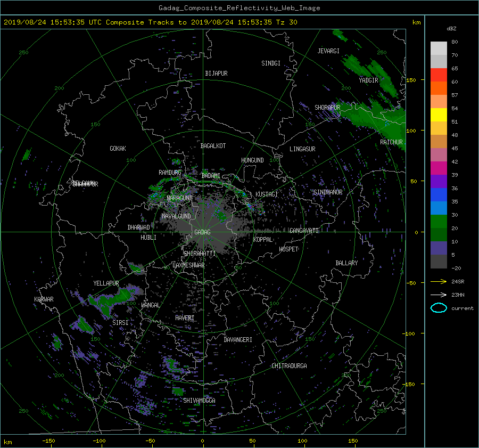The image size is (479, 448).
Task: Click the GANGAVATI city label
Action: [304, 231]
